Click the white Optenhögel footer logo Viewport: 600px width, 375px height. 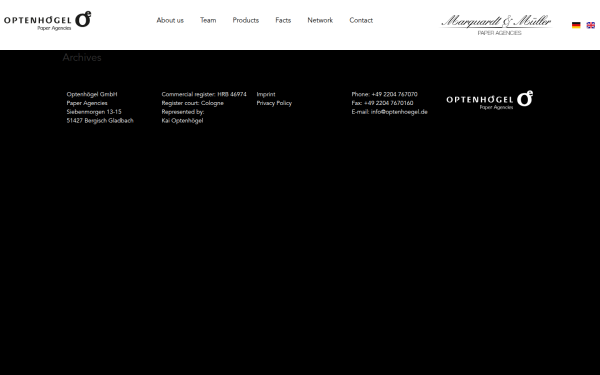point(489,100)
